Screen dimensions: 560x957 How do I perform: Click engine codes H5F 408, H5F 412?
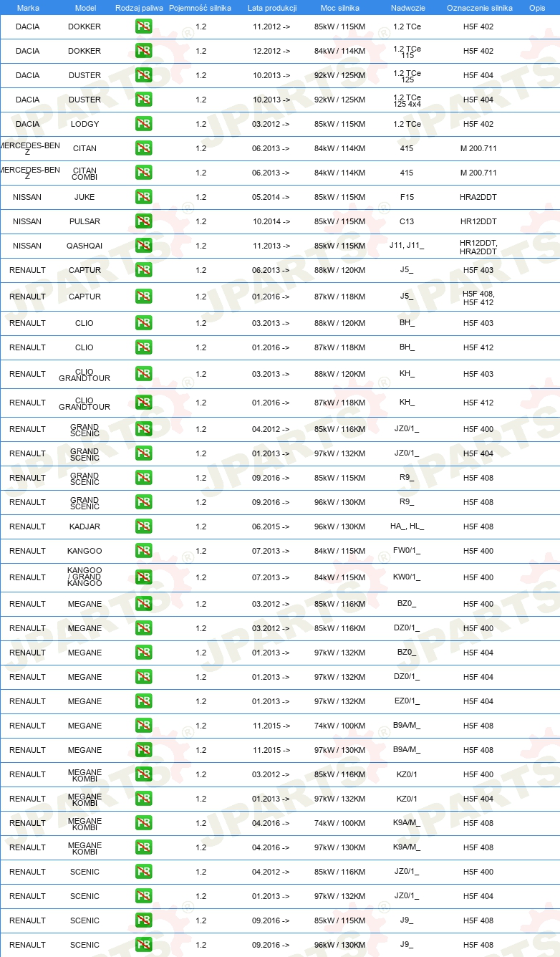(x=478, y=297)
